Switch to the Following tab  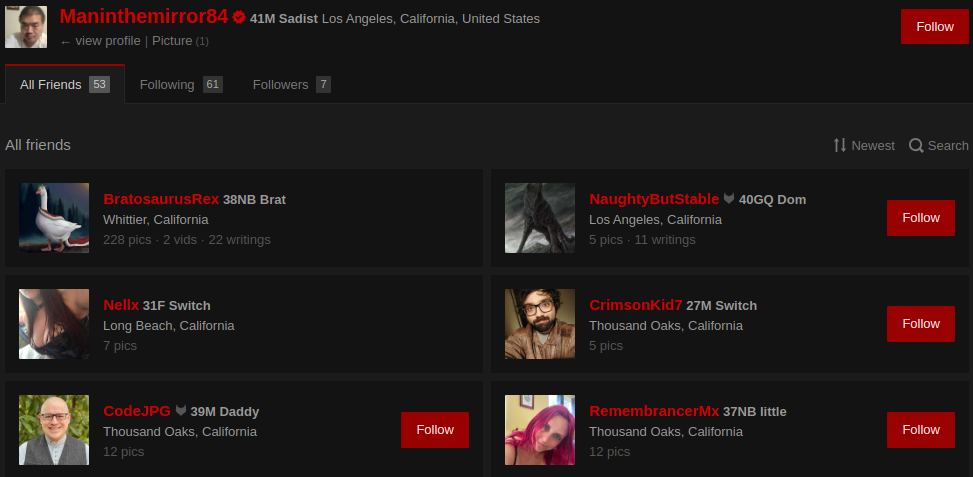click(x=181, y=84)
